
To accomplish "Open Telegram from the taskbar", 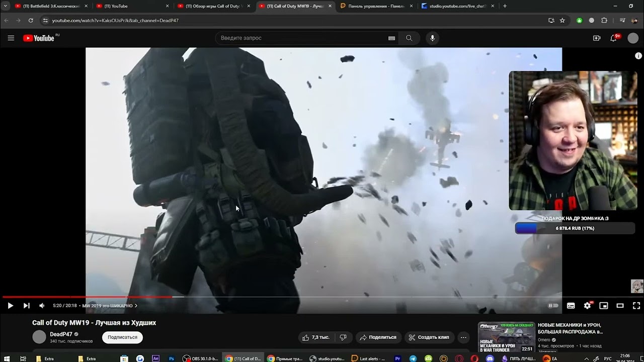I will coord(413,358).
